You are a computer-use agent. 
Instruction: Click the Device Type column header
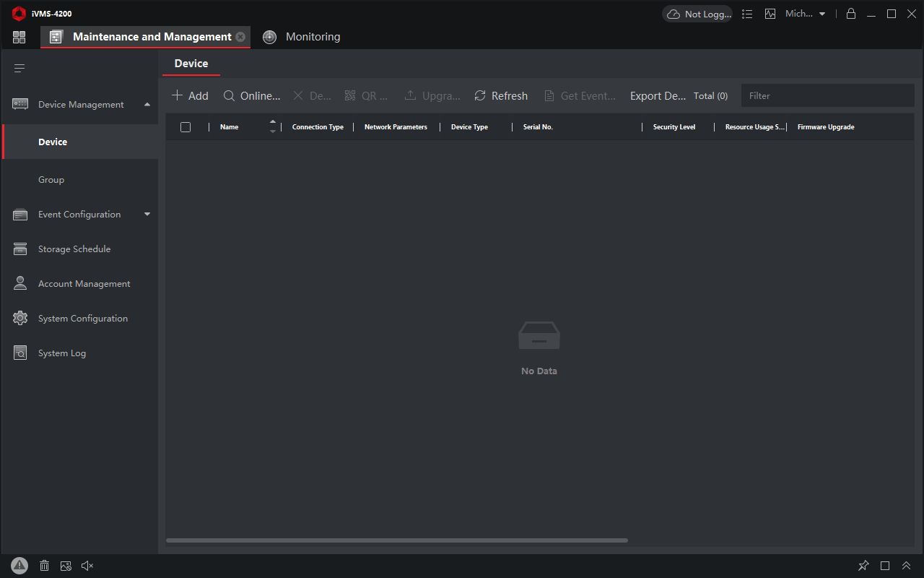pos(469,127)
